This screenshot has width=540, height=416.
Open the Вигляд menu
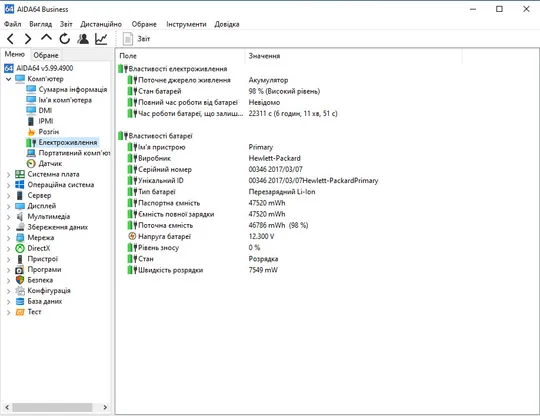click(41, 24)
